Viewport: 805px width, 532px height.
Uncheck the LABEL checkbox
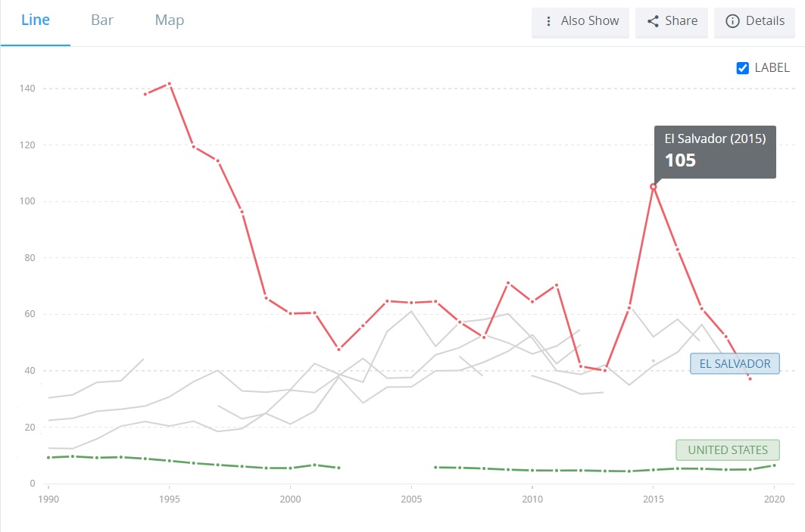click(x=743, y=68)
